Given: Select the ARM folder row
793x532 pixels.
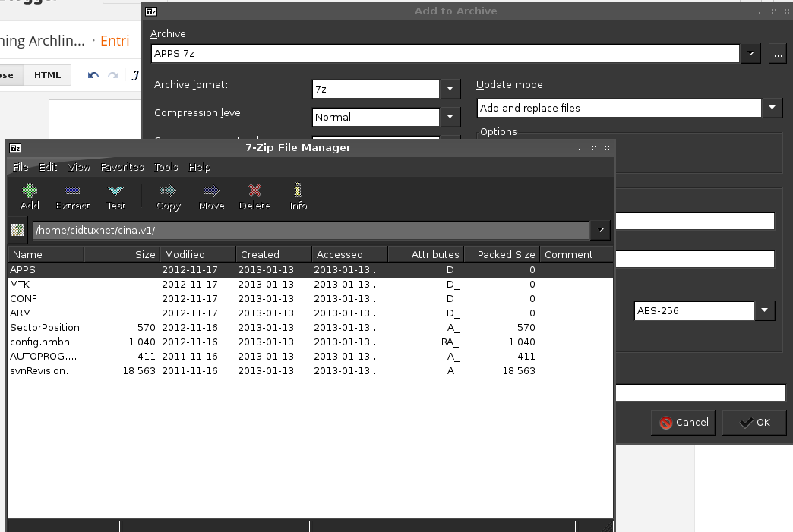Looking at the screenshot, I should (311, 313).
